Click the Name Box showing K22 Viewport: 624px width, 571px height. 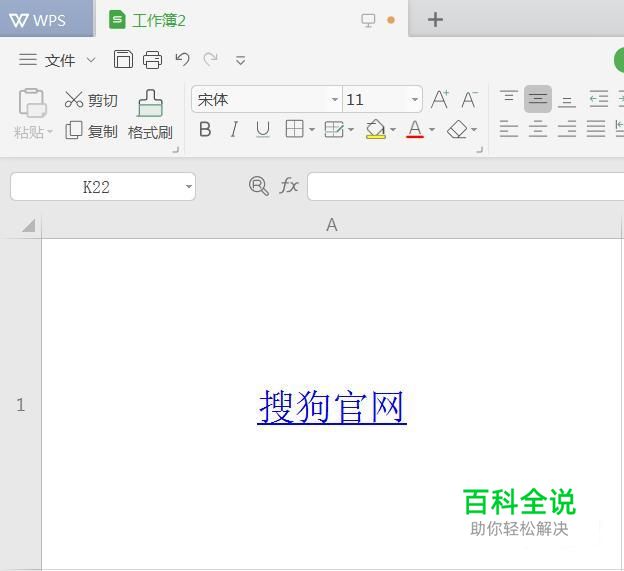pyautogui.click(x=96, y=187)
